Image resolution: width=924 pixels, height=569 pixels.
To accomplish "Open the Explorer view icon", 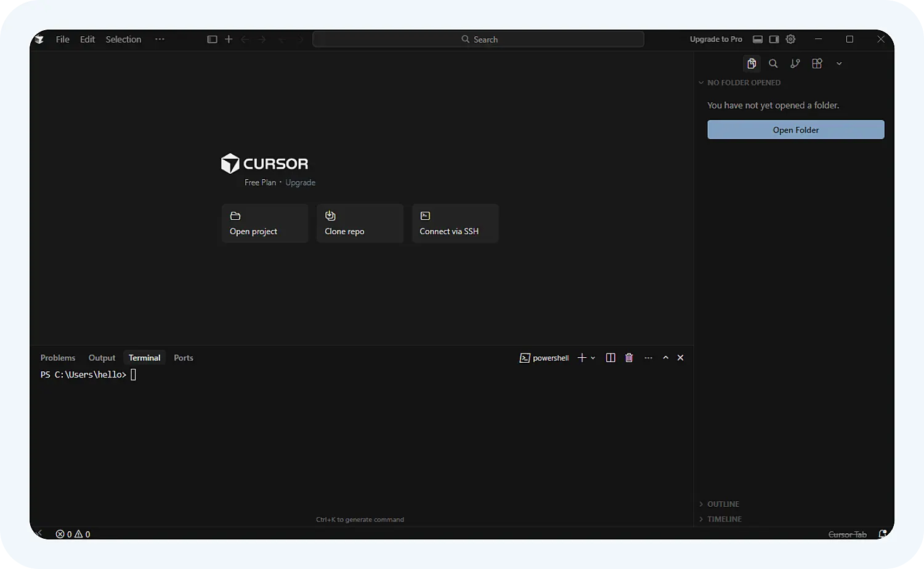I will [x=752, y=63].
